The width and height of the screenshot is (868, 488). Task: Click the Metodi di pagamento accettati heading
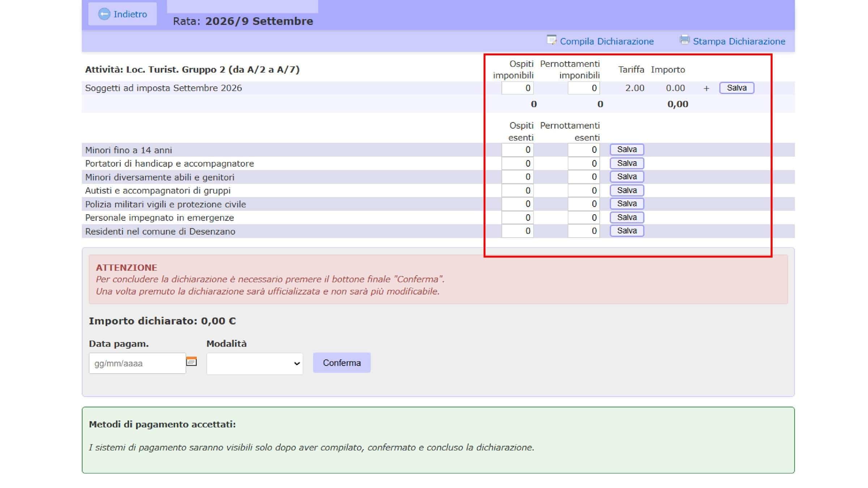tap(162, 424)
